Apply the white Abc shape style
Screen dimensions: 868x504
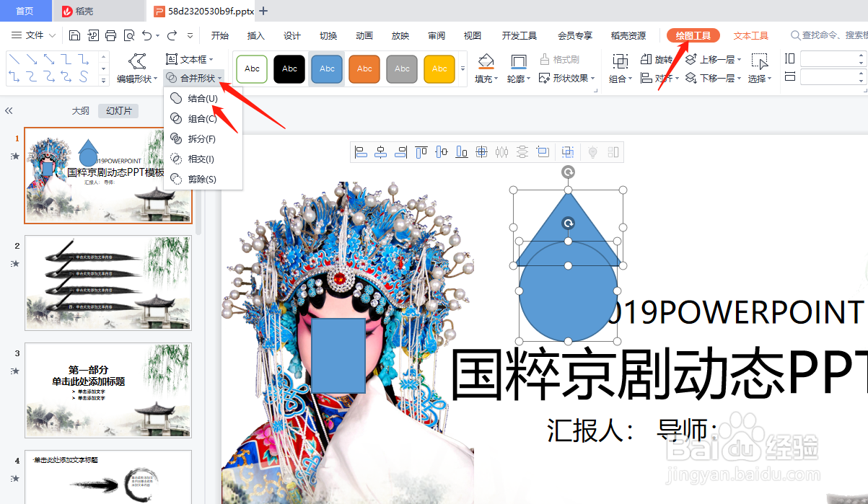[x=252, y=68]
